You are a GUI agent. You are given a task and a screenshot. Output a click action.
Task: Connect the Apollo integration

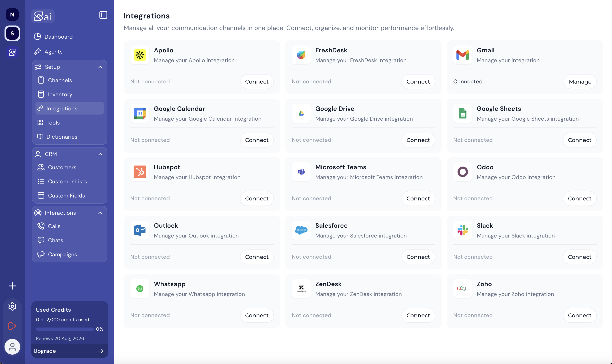pos(257,81)
